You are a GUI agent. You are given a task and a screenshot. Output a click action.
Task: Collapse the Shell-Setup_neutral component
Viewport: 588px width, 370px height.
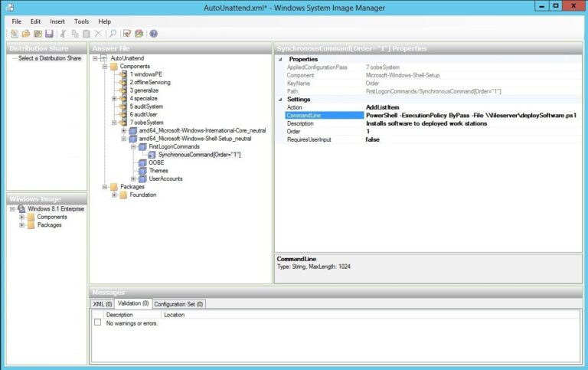pos(124,139)
